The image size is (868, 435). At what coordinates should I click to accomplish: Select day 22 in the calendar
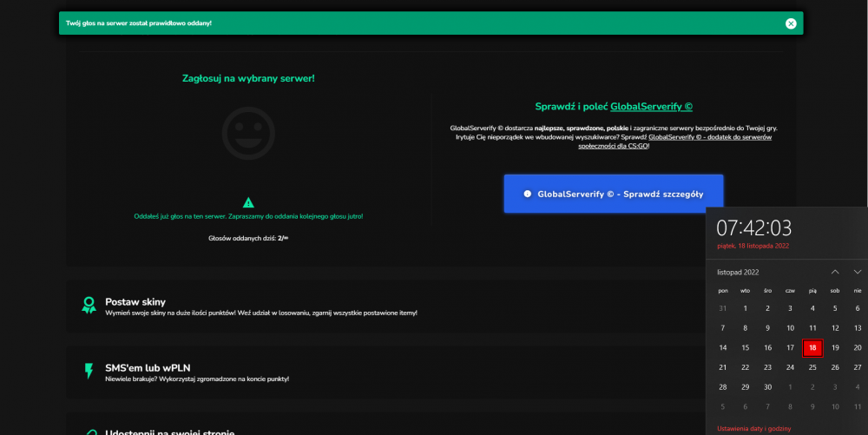click(x=745, y=367)
